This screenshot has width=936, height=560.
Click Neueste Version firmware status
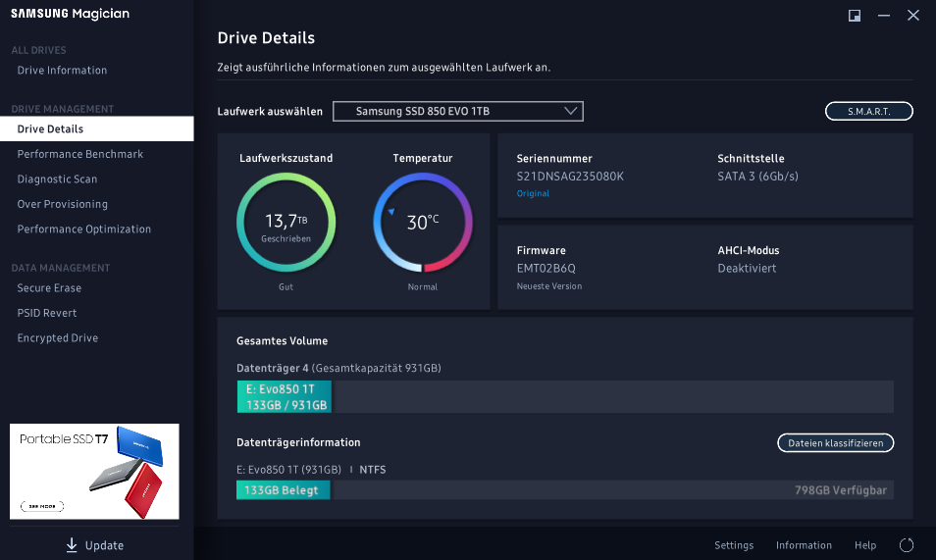click(549, 286)
